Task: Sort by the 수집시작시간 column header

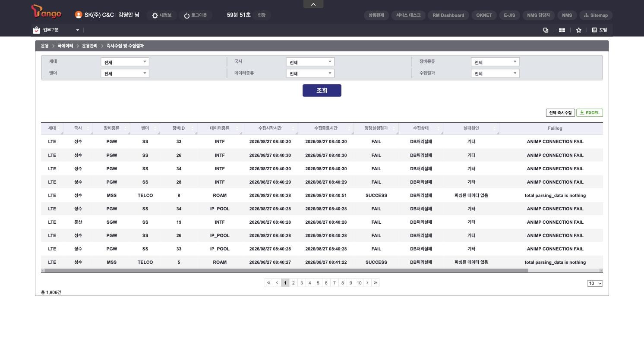Action: (x=270, y=128)
